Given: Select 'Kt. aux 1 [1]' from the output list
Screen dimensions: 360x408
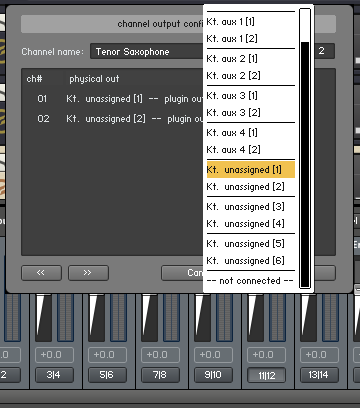Looking at the screenshot, I should (x=251, y=22).
